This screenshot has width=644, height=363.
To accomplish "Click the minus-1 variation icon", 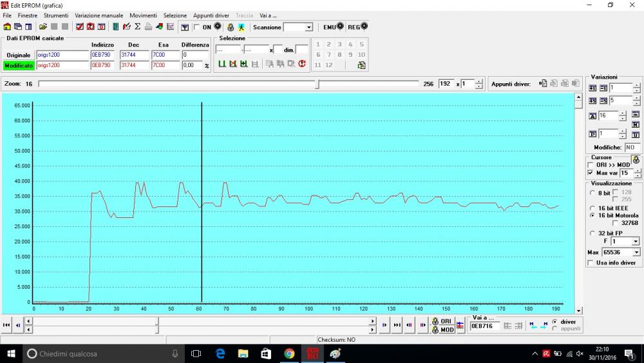I will point(603,88).
